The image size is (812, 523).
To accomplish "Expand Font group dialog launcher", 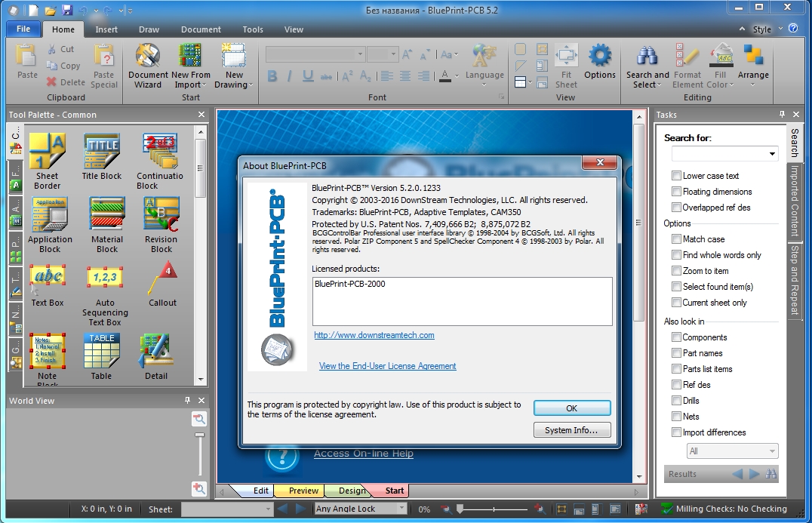I will (501, 97).
